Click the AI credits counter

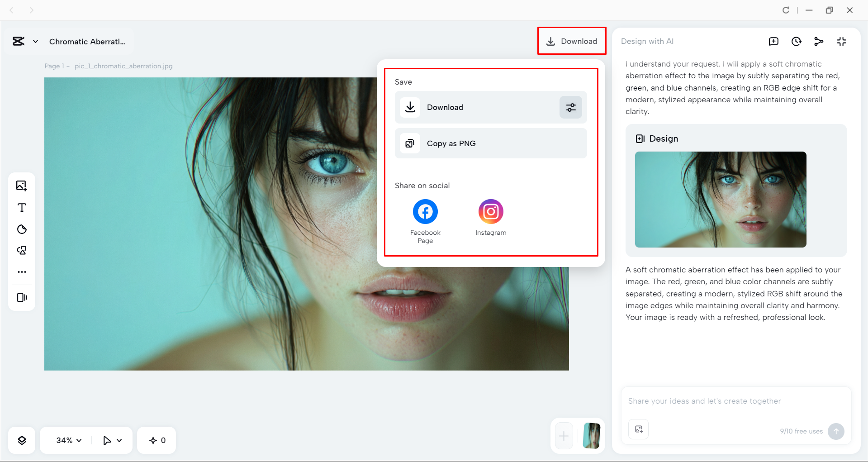(x=157, y=440)
